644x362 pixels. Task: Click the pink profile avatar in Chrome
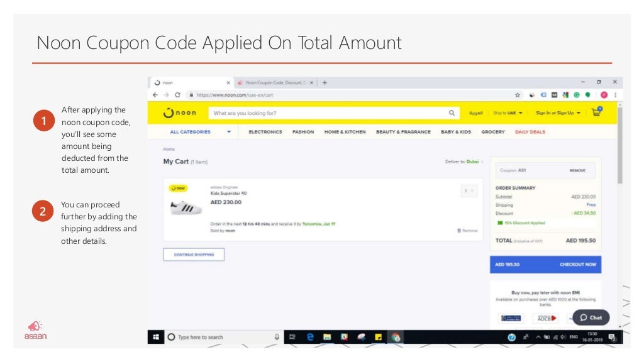pyautogui.click(x=604, y=95)
